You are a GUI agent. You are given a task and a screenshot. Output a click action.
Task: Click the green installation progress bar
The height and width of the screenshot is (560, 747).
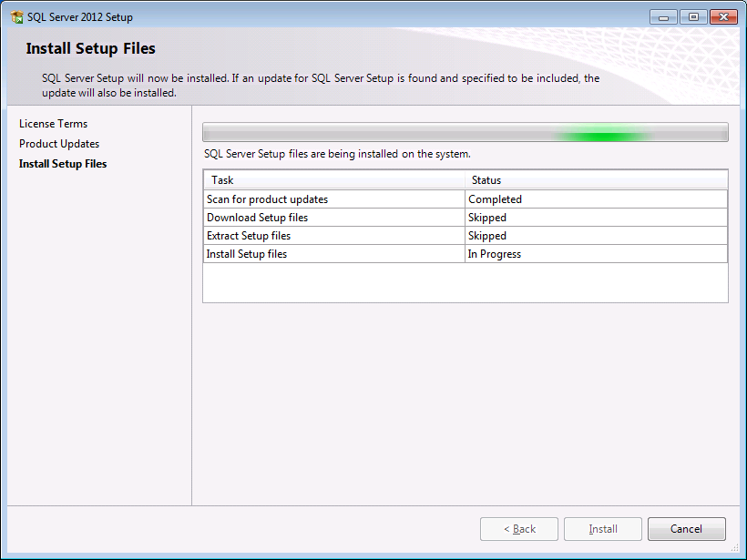(x=601, y=130)
